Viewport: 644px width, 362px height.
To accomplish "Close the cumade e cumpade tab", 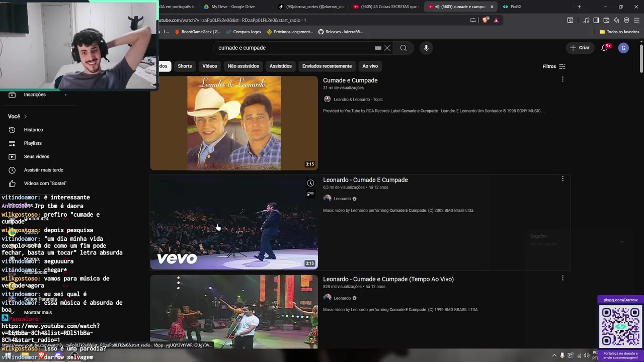I will pyautogui.click(x=492, y=7).
